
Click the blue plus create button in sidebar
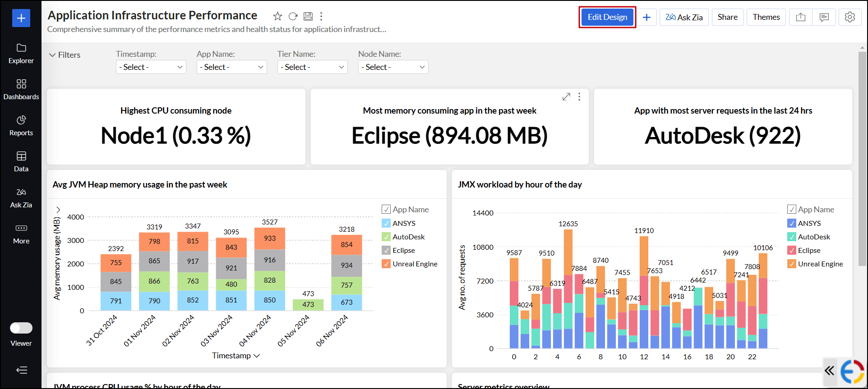[x=21, y=18]
